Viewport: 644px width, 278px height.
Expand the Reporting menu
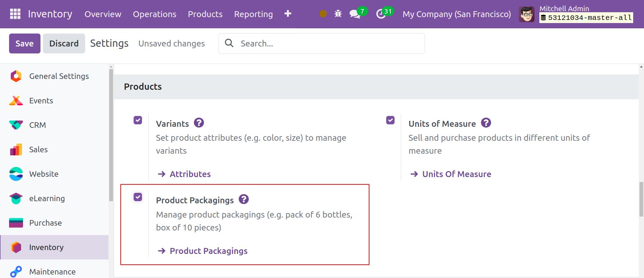[x=253, y=14]
